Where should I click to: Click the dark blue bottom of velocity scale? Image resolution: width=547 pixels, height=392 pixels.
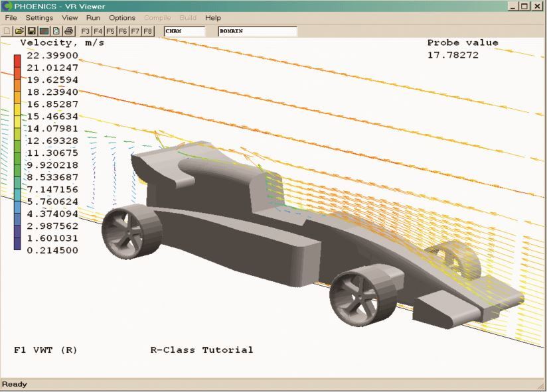click(17, 243)
